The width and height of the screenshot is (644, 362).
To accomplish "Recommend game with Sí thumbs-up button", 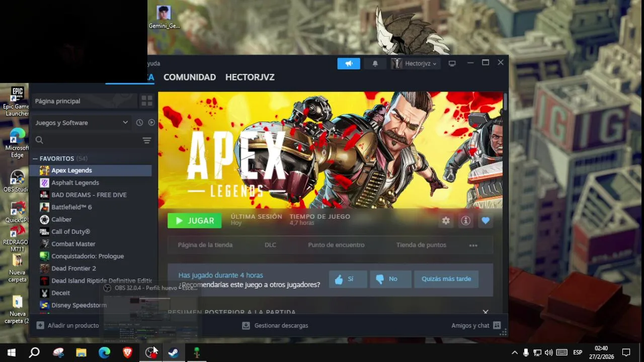I will click(x=348, y=279).
